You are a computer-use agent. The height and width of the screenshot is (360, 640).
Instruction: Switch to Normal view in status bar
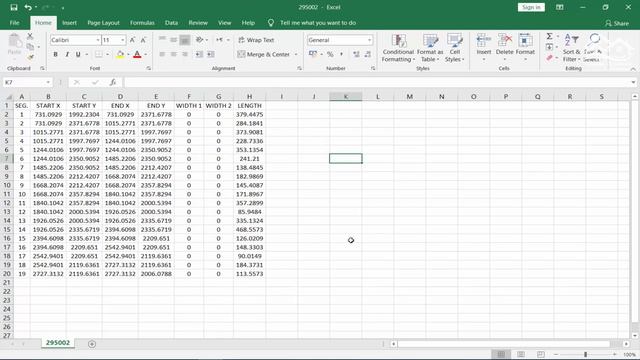click(x=501, y=354)
